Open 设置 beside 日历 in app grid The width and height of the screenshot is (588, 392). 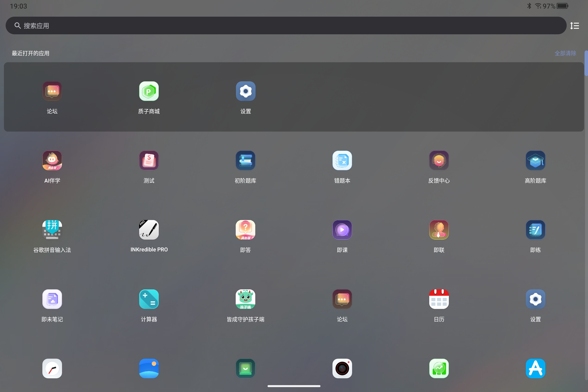click(x=536, y=299)
